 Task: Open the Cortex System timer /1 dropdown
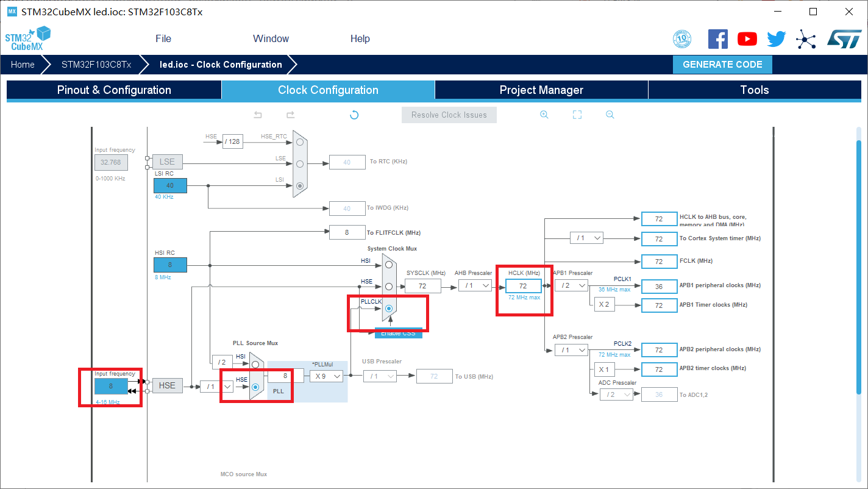pyautogui.click(x=586, y=238)
